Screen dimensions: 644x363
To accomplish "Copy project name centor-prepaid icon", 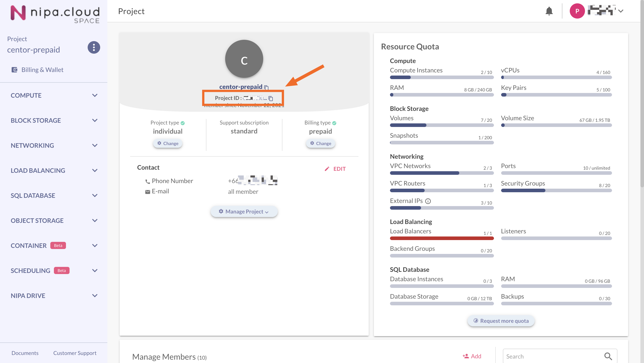I will click(266, 87).
